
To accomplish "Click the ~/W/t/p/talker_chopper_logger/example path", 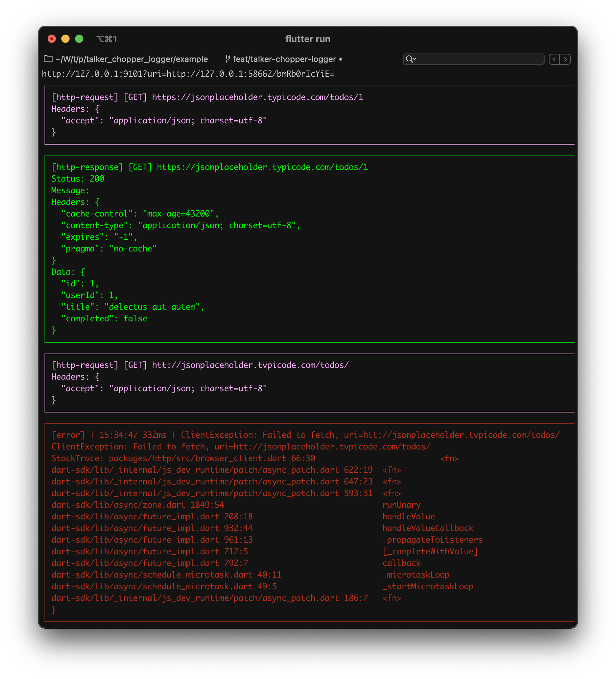I will click(x=132, y=59).
